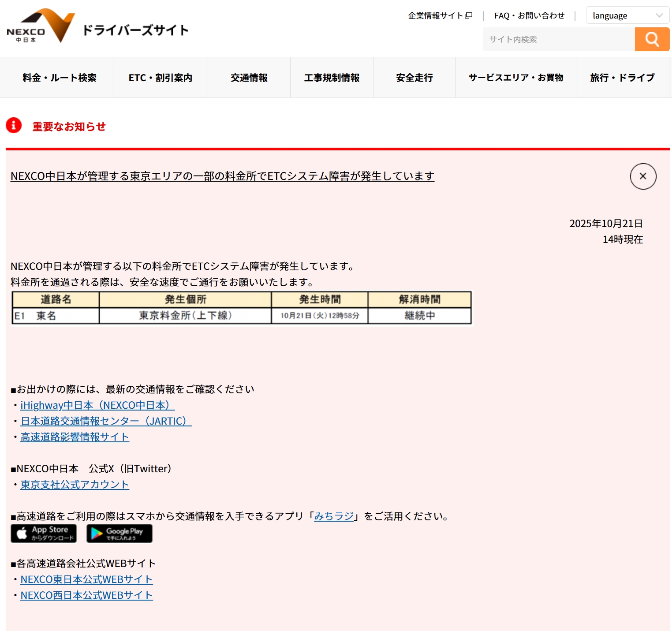
Task: Open the サービスエリア・お買物 menu
Action: (515, 78)
